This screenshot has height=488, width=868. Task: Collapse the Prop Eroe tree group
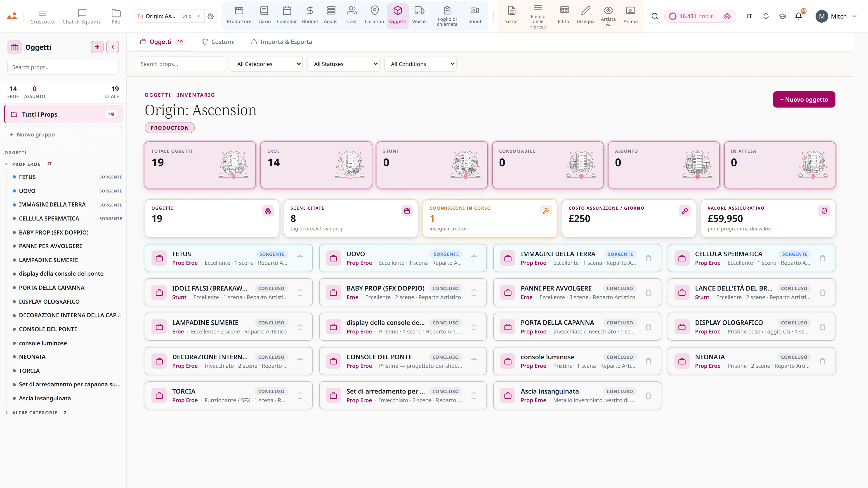pos(7,164)
